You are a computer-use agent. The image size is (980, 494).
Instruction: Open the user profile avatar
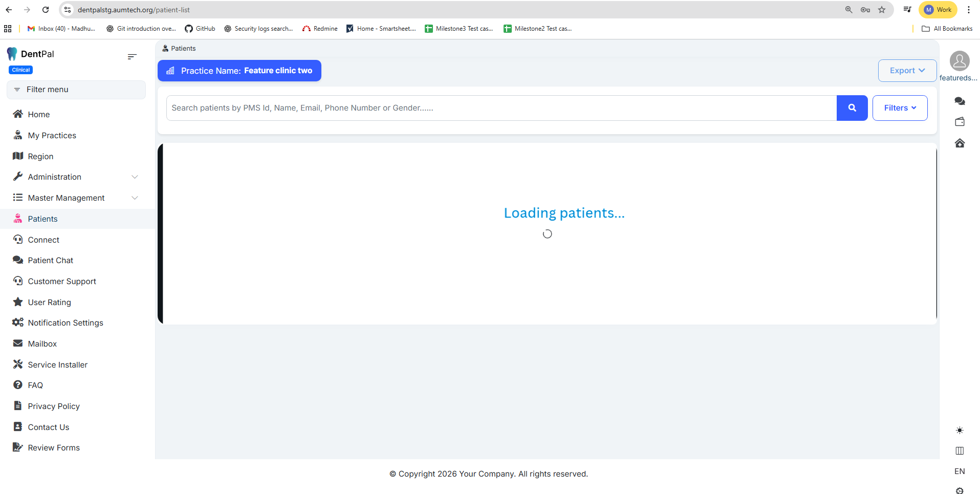[x=960, y=61]
